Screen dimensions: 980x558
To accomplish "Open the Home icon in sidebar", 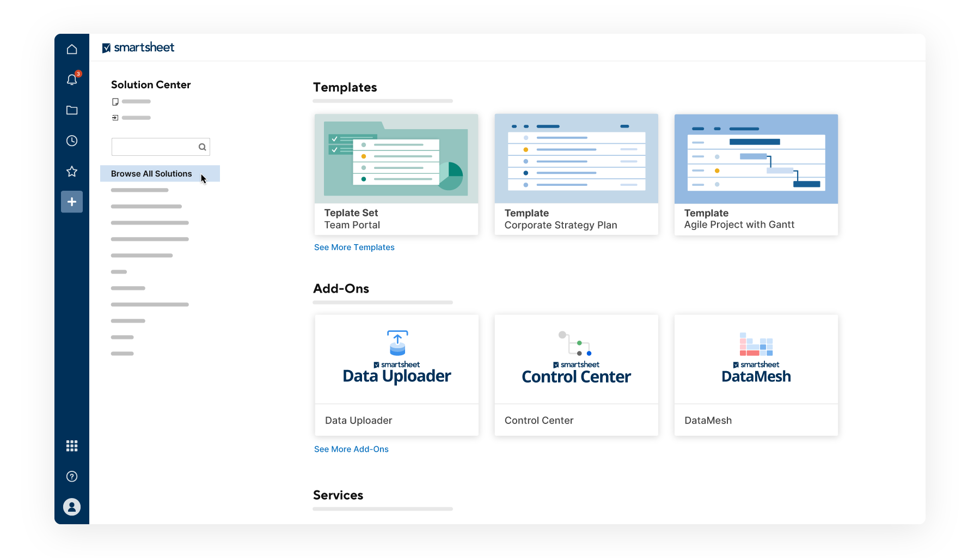I will click(x=72, y=49).
